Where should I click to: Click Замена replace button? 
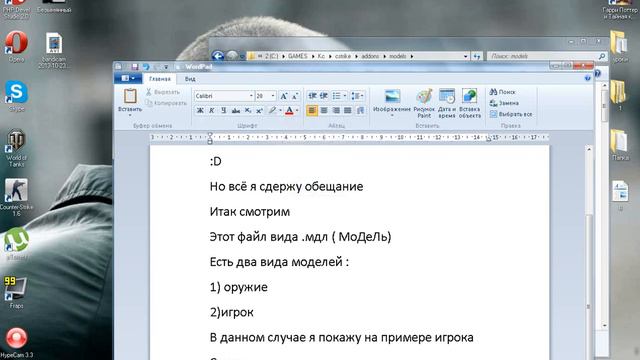click(x=504, y=103)
